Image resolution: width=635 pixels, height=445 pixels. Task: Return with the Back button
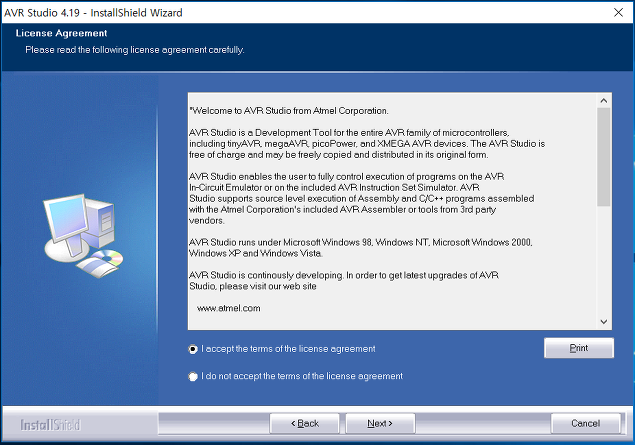[305, 424]
